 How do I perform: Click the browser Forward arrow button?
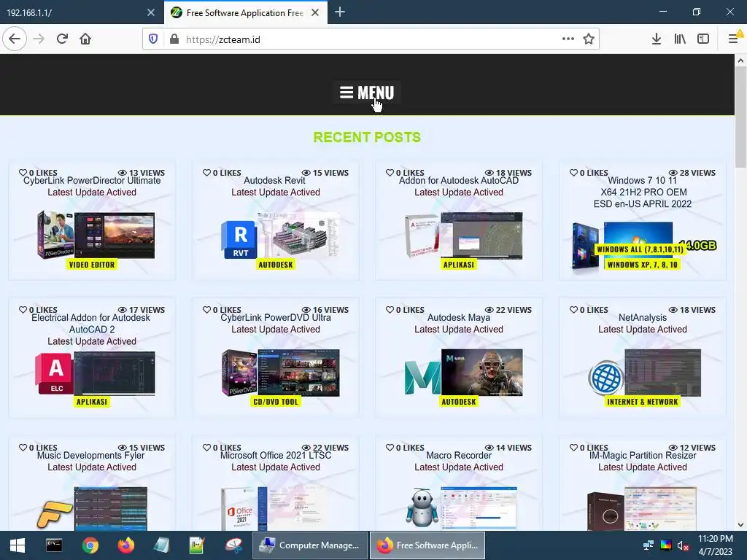(x=39, y=39)
